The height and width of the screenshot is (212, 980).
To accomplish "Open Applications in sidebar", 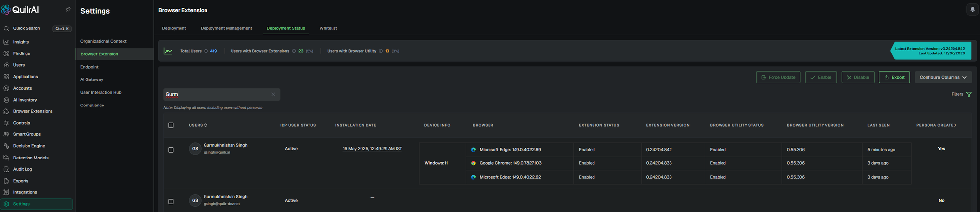I will tap(26, 77).
